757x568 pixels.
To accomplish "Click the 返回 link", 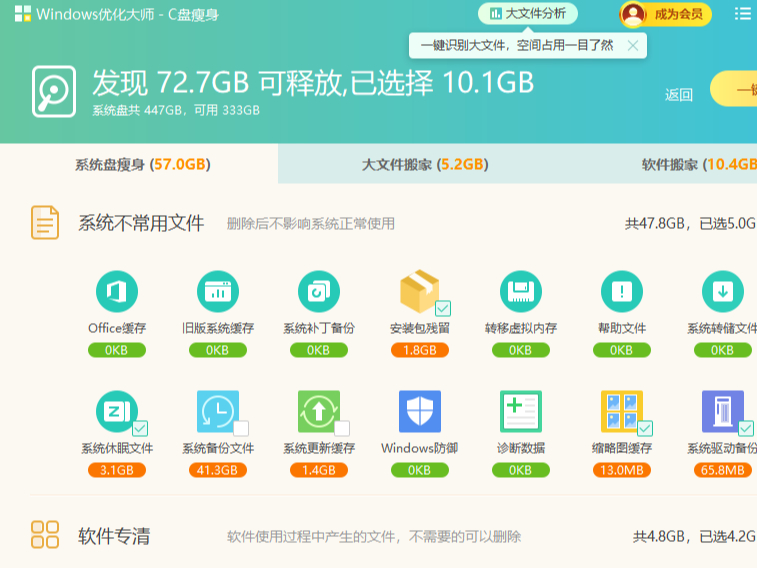I will click(x=679, y=95).
